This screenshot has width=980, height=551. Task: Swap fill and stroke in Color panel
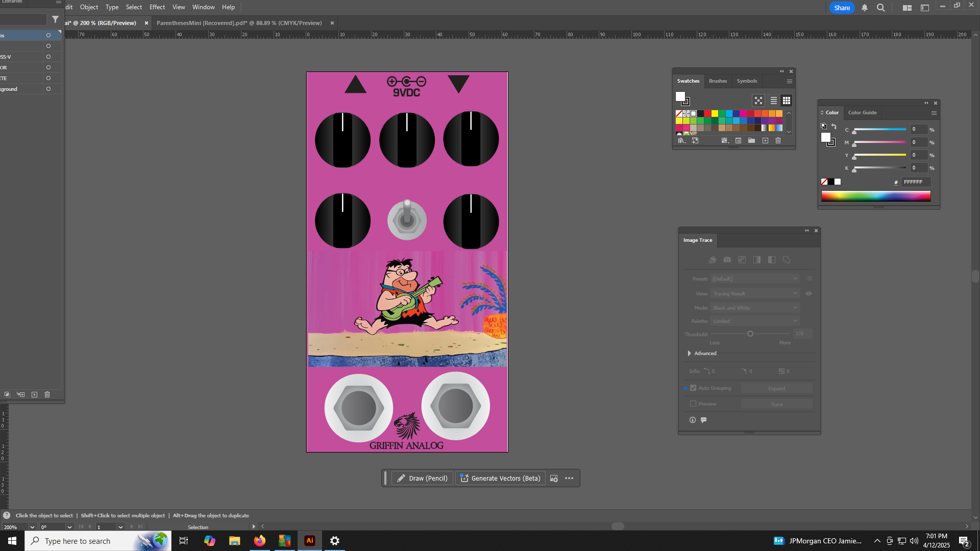pos(834,126)
